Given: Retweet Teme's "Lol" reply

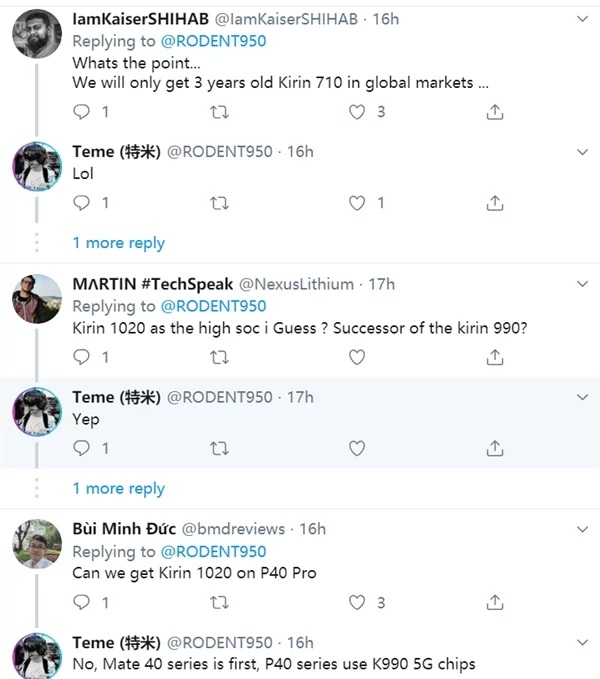Looking at the screenshot, I should (219, 203).
